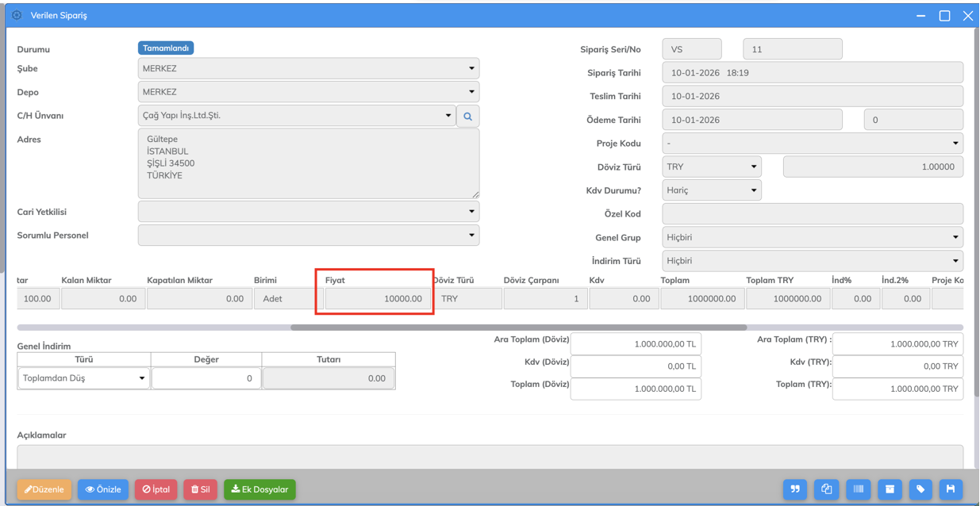Open Ek Dosyalar attachments
The height and width of the screenshot is (506, 980).
point(259,489)
